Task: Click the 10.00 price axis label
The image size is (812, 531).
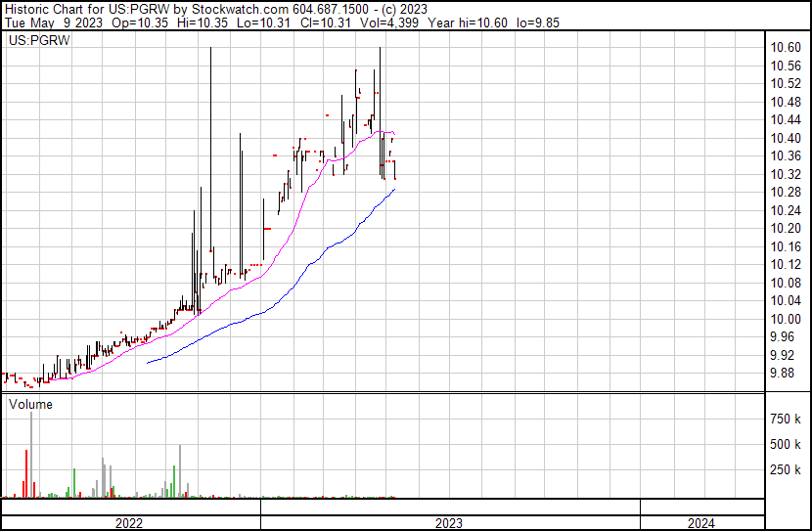Action: click(789, 319)
